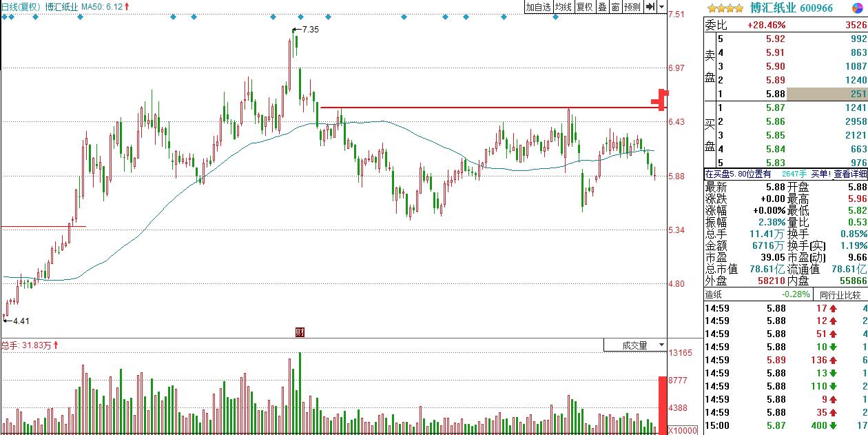Click the 7.51 price axis label

click(676, 14)
